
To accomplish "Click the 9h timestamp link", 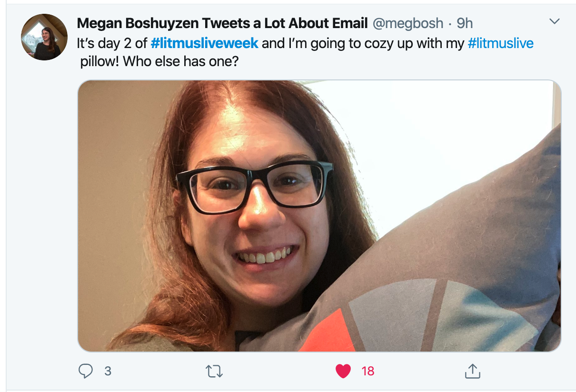I will (x=465, y=23).
